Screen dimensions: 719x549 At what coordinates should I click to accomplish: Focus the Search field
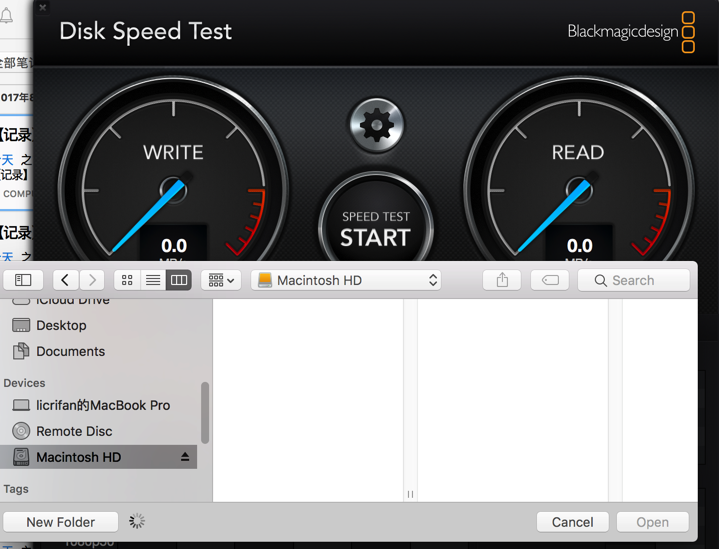tap(634, 281)
